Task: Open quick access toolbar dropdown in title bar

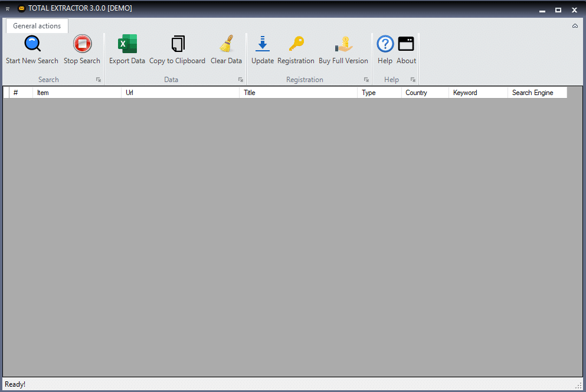Action: click(x=8, y=9)
